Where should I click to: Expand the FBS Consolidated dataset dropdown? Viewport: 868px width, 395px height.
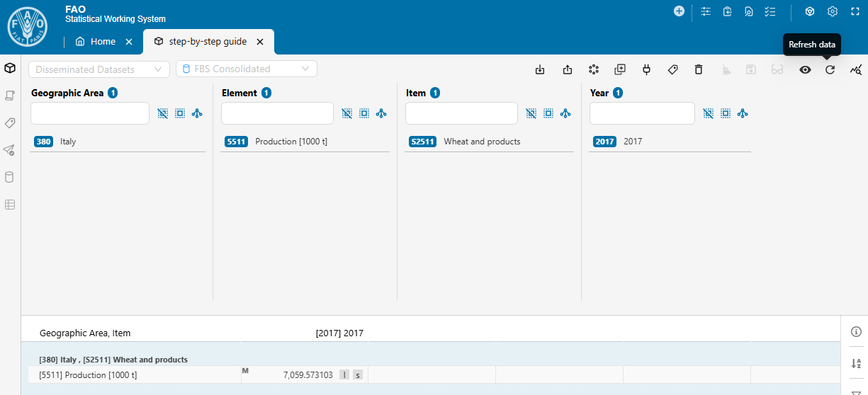(246, 69)
